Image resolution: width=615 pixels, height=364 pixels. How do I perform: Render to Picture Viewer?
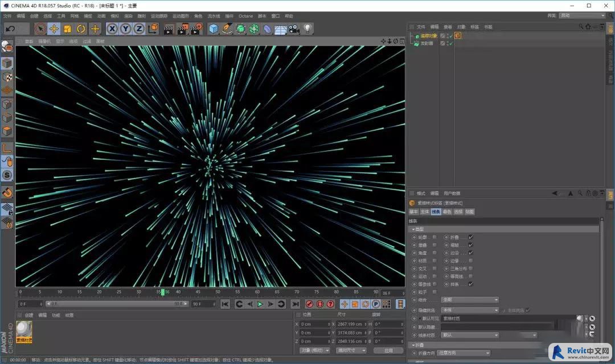pyautogui.click(x=182, y=29)
